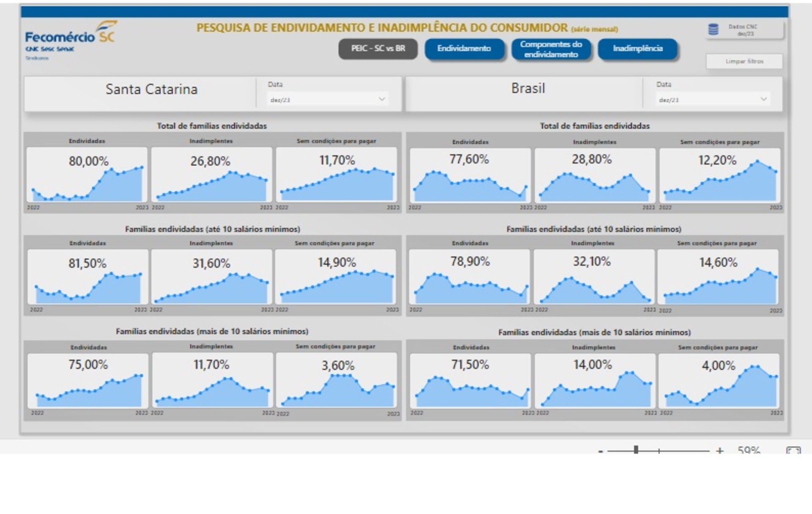The height and width of the screenshot is (514, 812).
Task: Select Brasil Inadimplentes 28,80% chart
Action: click(594, 175)
